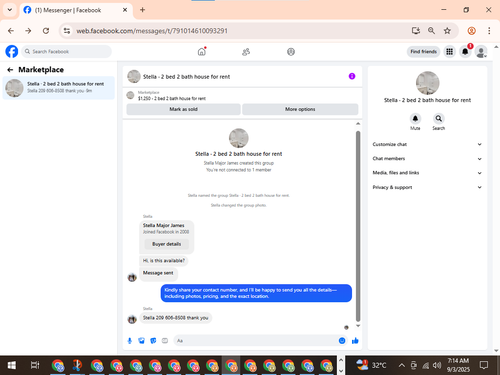Open Chrome three-dot menu
This screenshot has width=500, height=375.
coord(489,31)
